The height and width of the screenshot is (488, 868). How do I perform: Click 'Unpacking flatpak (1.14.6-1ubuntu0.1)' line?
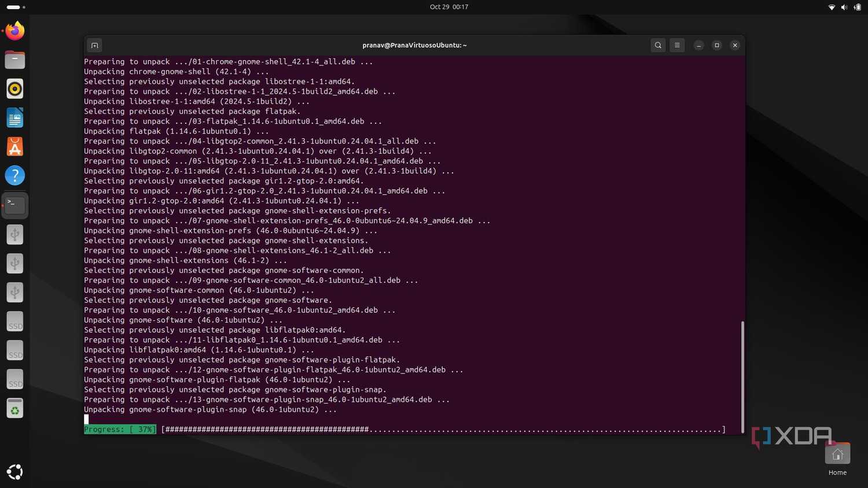176,131
